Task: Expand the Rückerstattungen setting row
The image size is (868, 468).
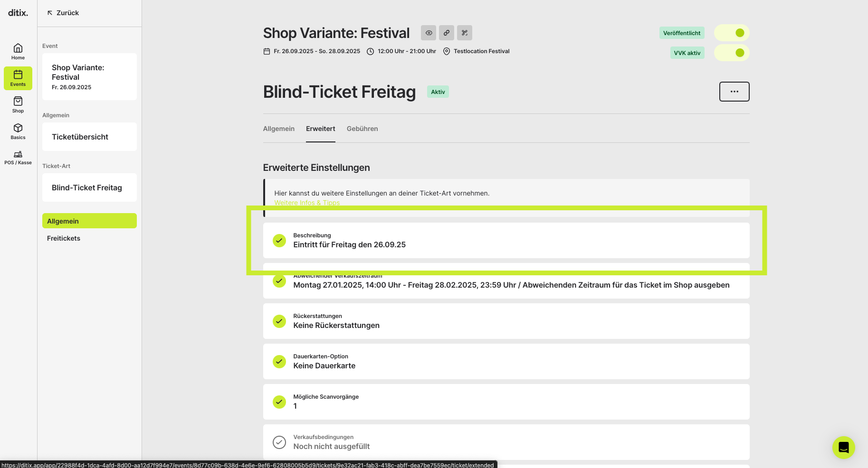Action: click(506, 321)
